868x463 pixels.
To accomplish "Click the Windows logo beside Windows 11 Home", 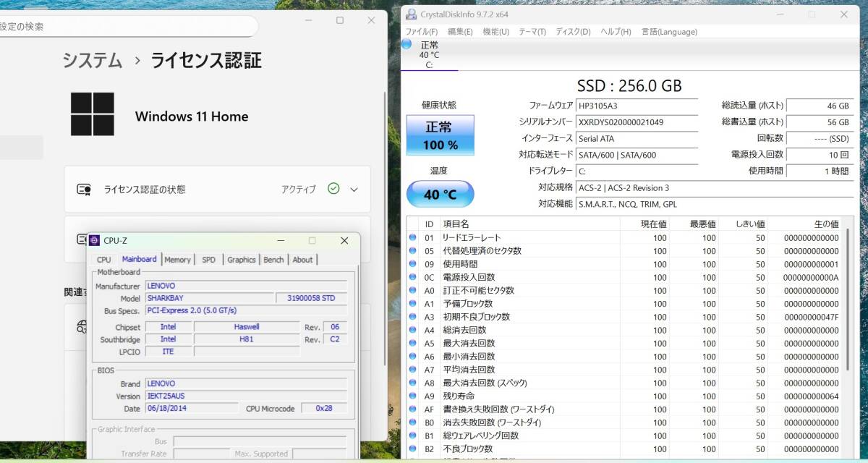I will [93, 116].
